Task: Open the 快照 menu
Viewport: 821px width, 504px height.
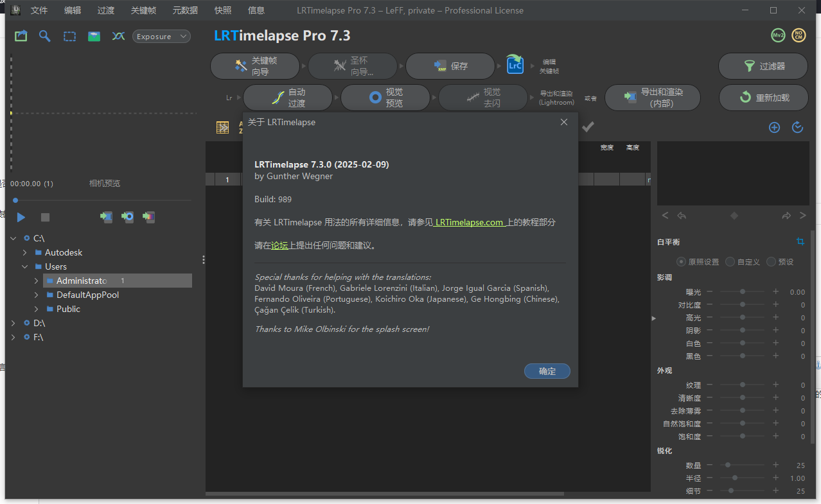Action: [x=223, y=10]
